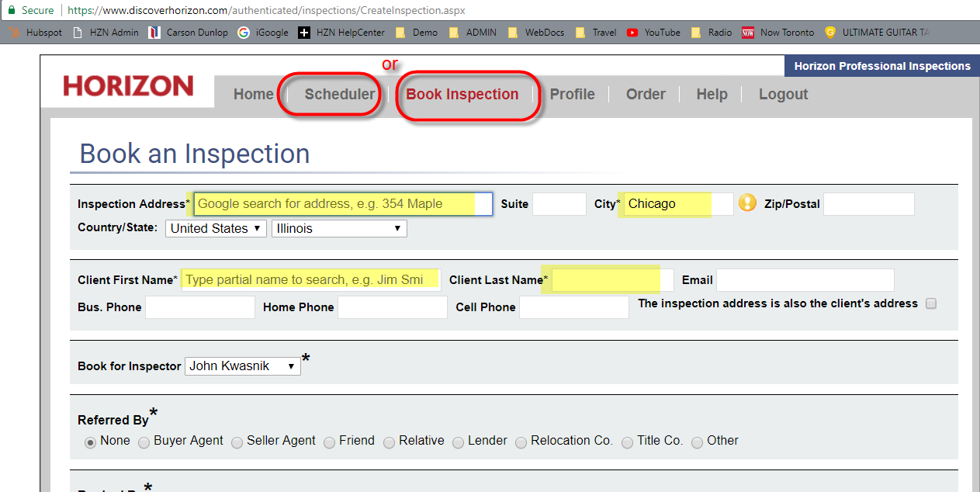
Task: Go to the Scheduler tab
Action: (339, 95)
